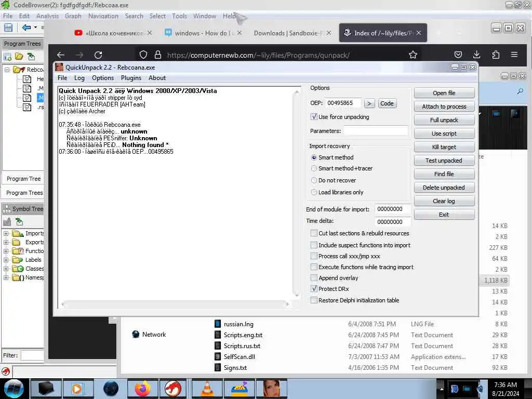Expand the Imports node in Symbol Tree
The height and width of the screenshot is (399, 532).
6,233
